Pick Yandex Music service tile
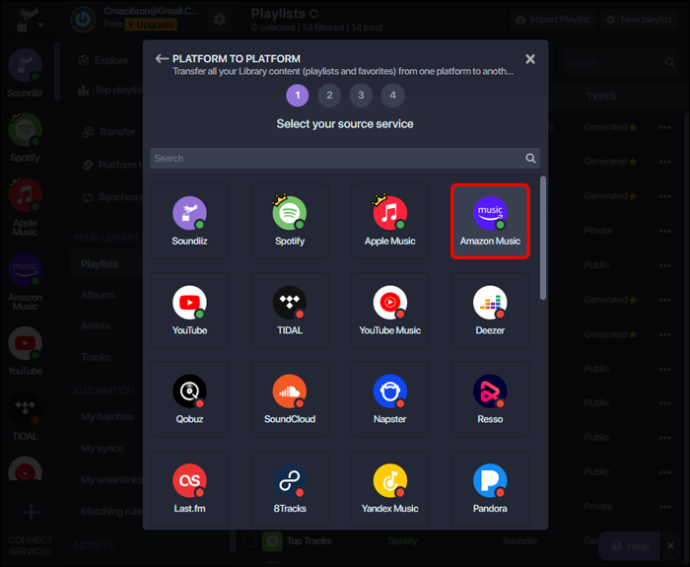Screen dimensions: 690x567 (390, 489)
